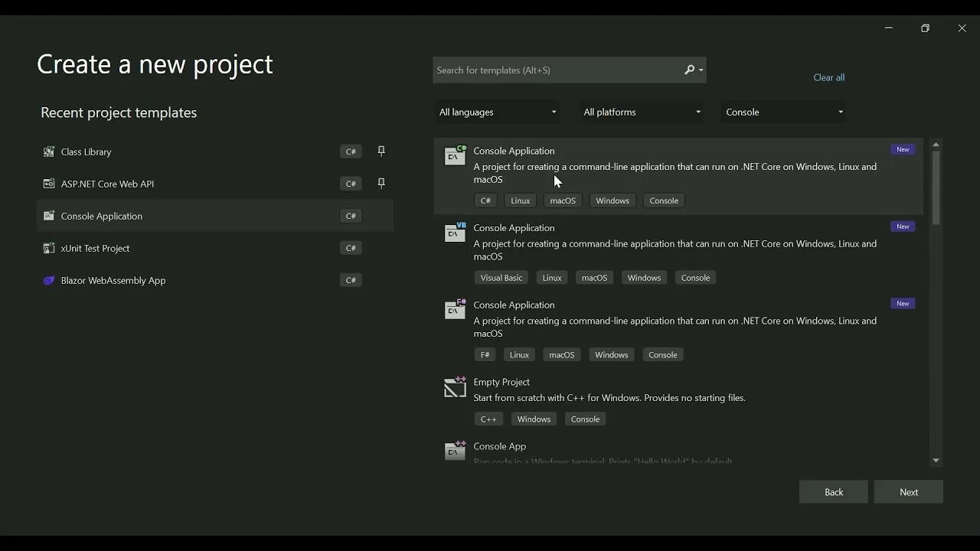The image size is (980, 551).
Task: Click the template list scrollbar down arrow
Action: click(936, 461)
